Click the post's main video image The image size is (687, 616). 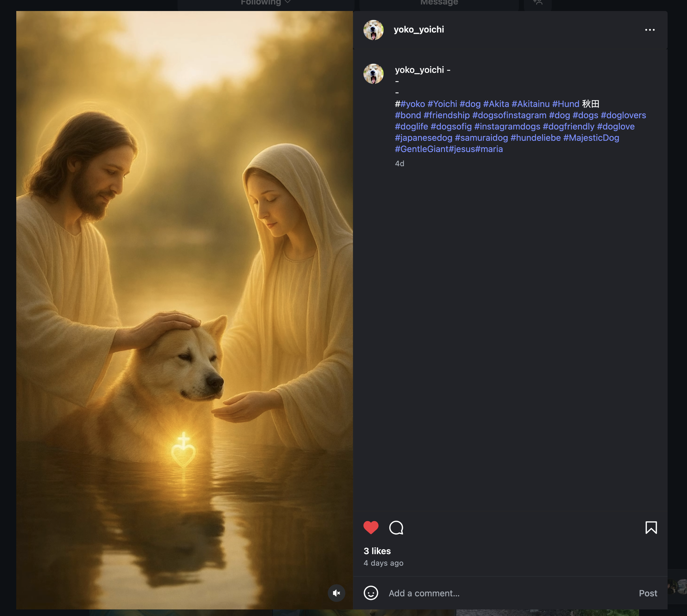185,305
